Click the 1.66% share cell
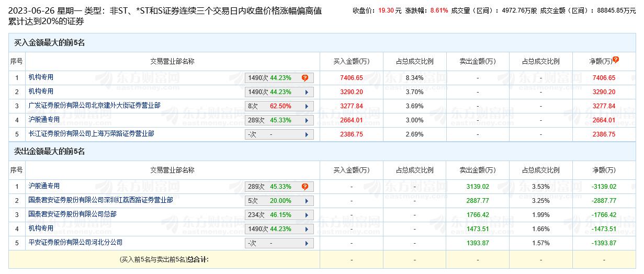Viewport: 644px width, 274px height. [x=540, y=229]
